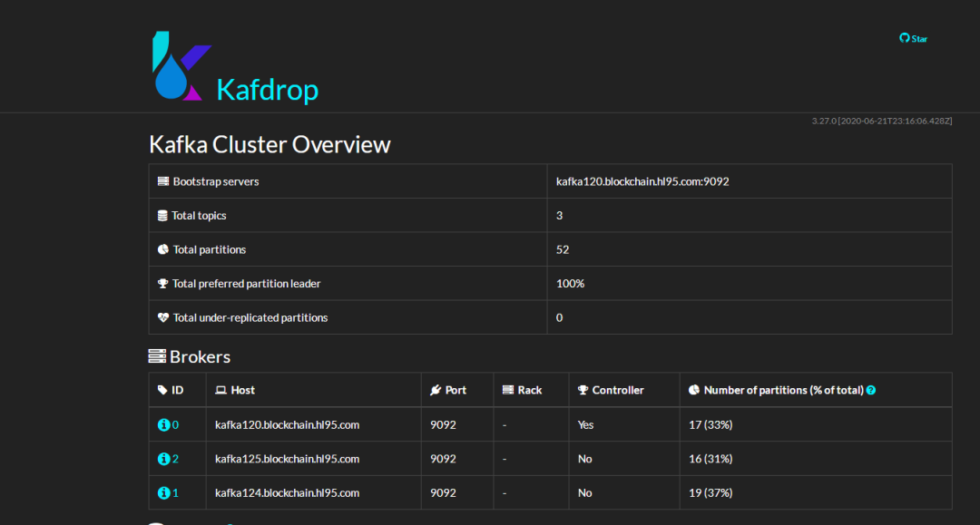Click the Brokers section server icon
This screenshot has width=980, height=525.
(x=157, y=356)
